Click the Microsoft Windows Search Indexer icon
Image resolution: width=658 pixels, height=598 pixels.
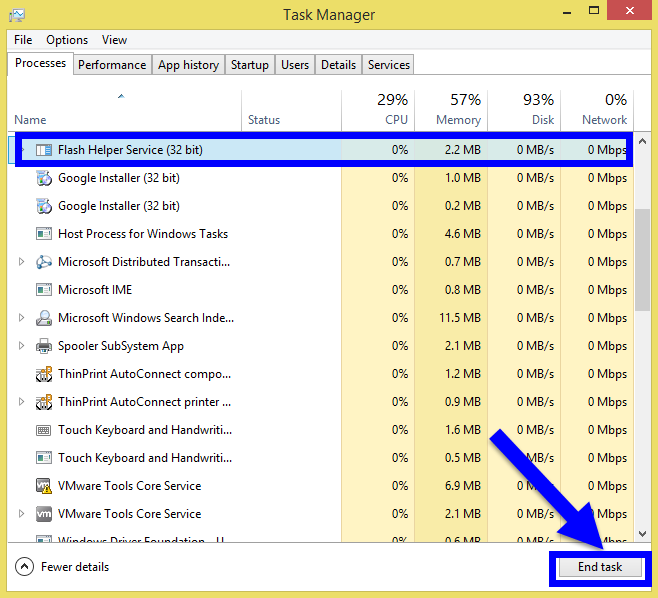click(x=44, y=318)
